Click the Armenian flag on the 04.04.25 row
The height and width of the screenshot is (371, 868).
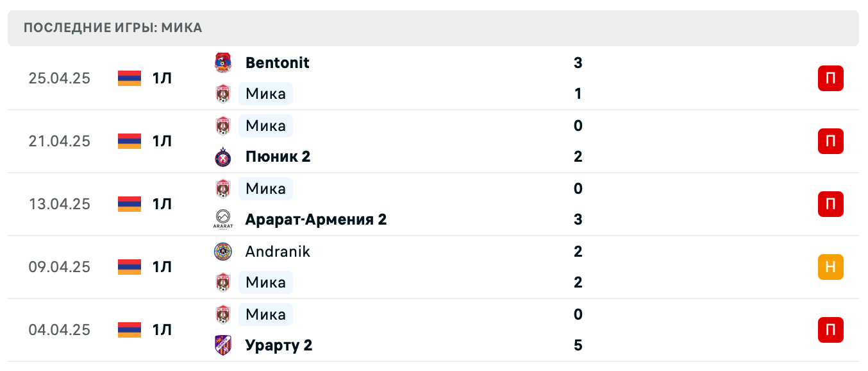[128, 330]
